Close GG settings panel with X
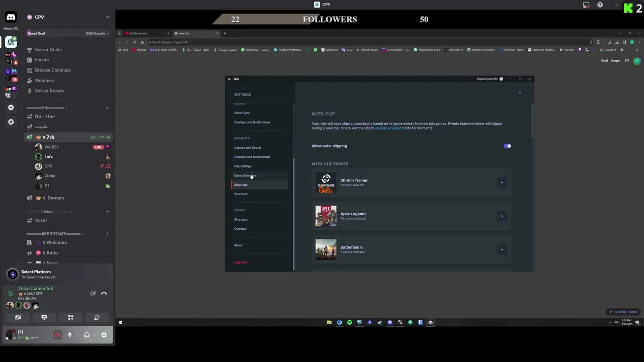 coord(520,93)
